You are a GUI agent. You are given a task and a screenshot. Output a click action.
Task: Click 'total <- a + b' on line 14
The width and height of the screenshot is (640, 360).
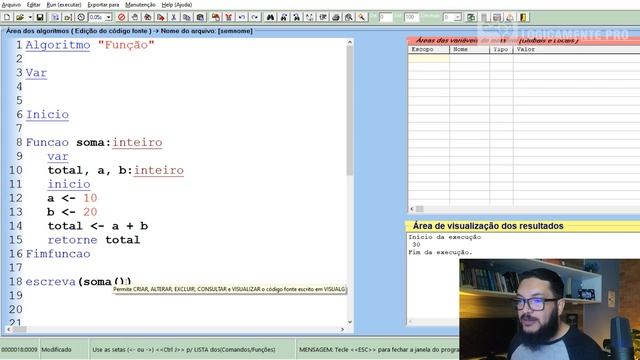[98, 226]
